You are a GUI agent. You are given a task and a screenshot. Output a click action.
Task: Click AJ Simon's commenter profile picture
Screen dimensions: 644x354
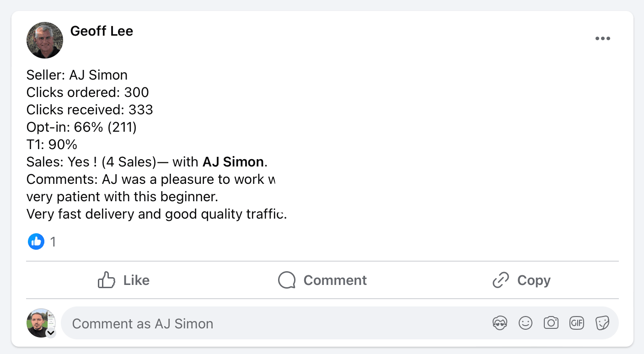coord(40,322)
